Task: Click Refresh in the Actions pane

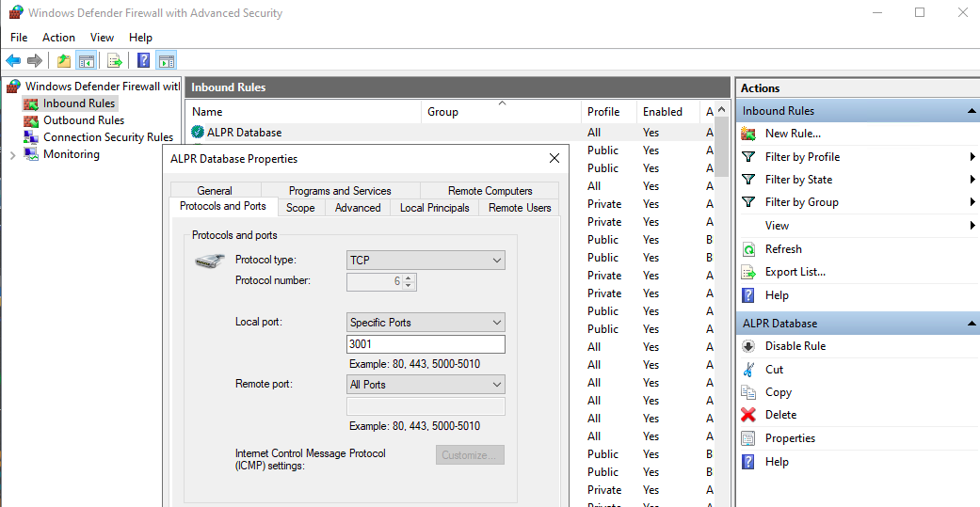Action: (x=783, y=249)
